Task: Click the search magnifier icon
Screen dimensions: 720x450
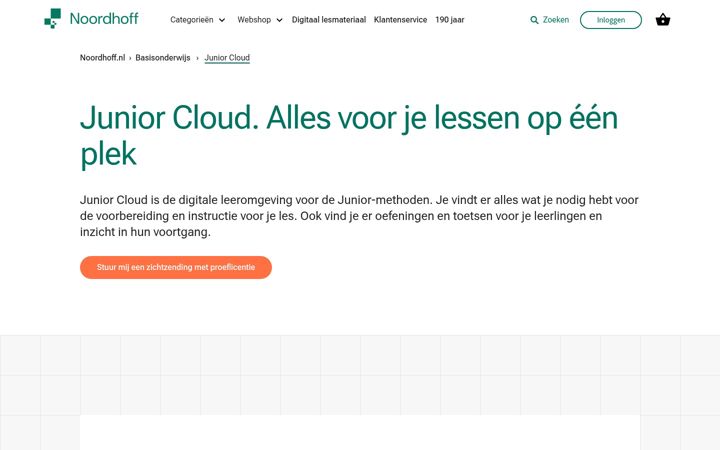Action: click(534, 20)
